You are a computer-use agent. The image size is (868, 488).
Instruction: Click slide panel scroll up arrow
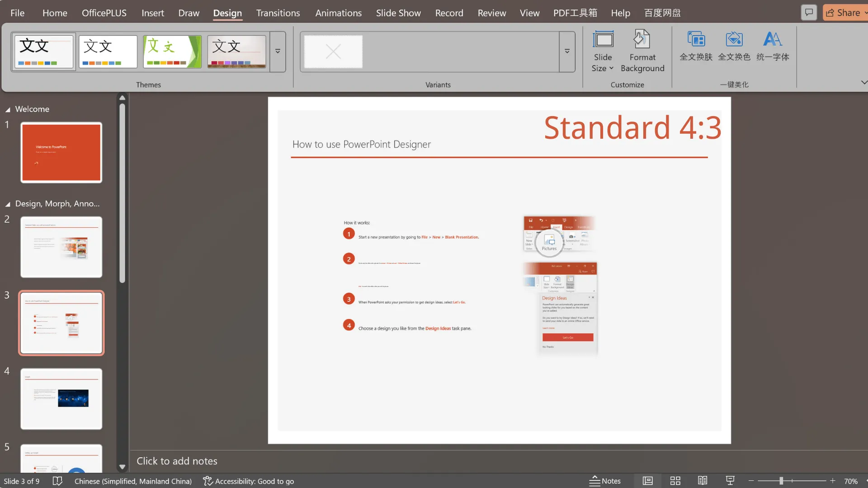(122, 98)
